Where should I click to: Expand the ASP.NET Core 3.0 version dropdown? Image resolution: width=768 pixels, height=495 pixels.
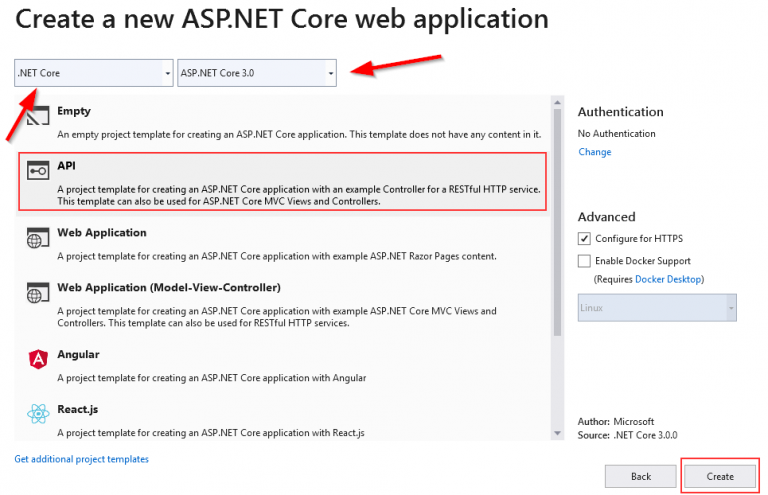(257, 73)
